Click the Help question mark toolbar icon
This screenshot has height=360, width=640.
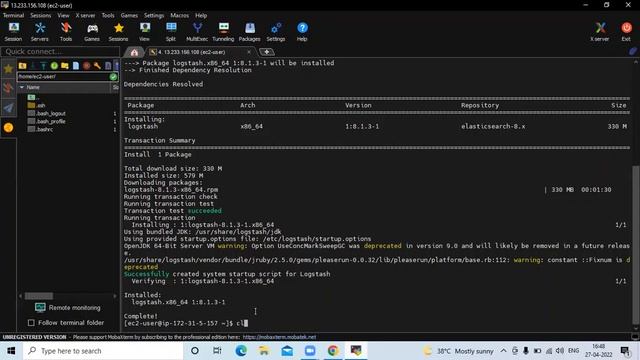coord(302,32)
